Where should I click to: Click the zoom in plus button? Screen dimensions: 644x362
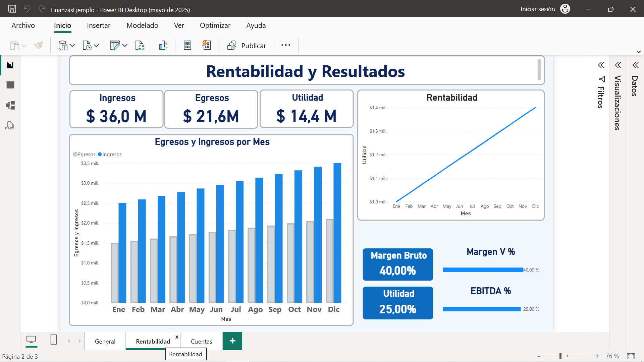[597, 356]
